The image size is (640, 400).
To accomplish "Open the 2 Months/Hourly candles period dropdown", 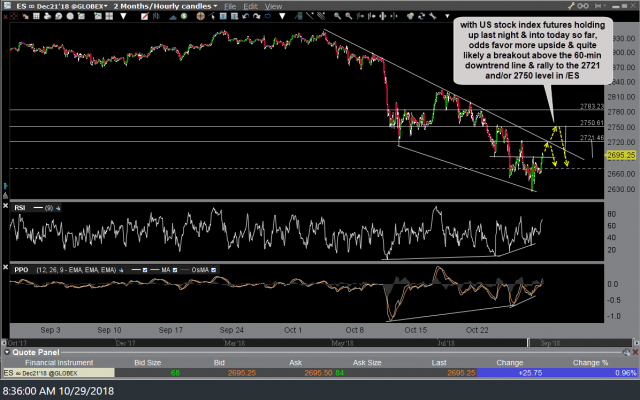I will tap(215, 6).
